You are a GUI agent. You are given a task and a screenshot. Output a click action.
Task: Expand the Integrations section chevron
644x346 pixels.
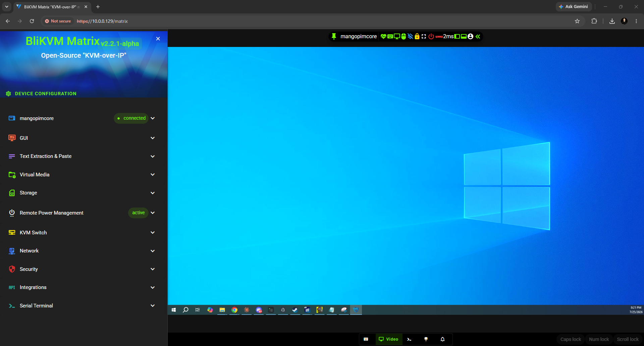tap(153, 287)
